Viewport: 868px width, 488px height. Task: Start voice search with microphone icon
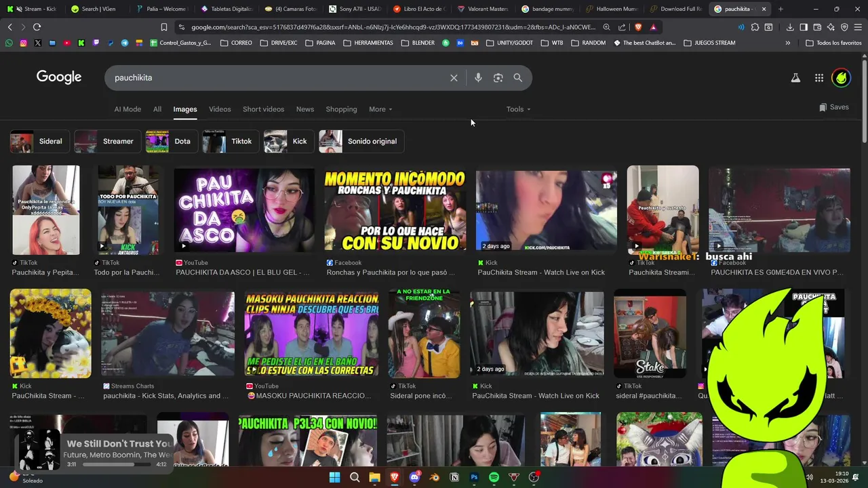tap(478, 78)
